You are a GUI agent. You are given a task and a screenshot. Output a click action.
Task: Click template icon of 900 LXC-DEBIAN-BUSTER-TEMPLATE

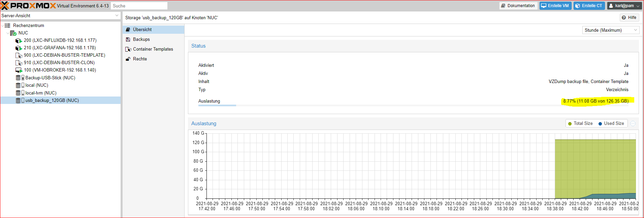19,55
